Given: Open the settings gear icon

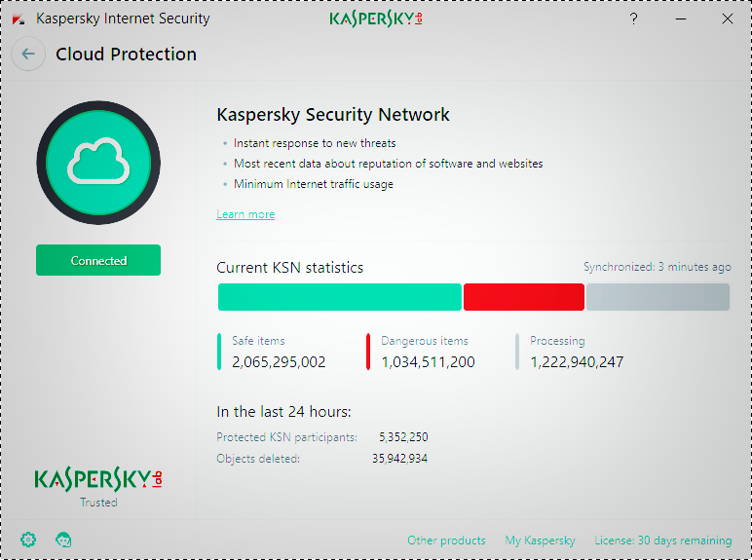Looking at the screenshot, I should (28, 540).
